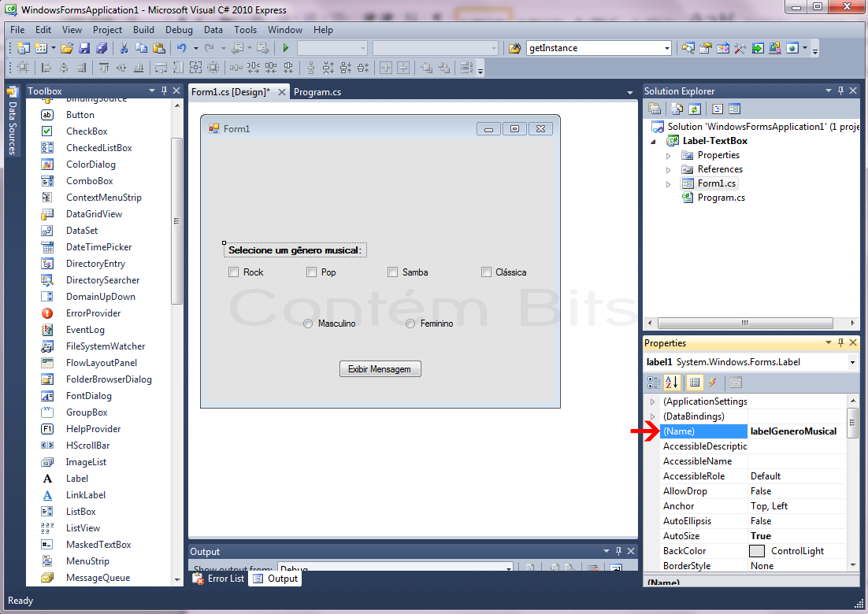Click Align Lefts layout icon
Image resolution: width=868 pixels, height=614 pixels.
[46, 68]
